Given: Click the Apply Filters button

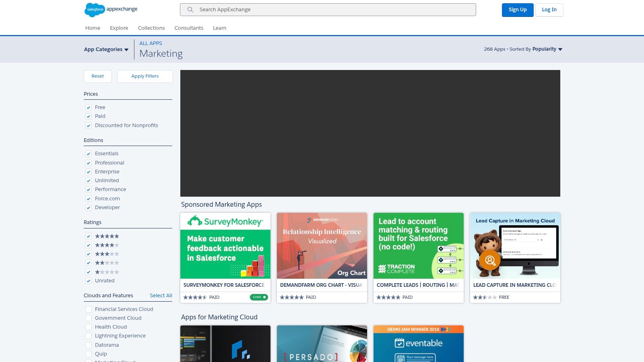Looking at the screenshot, I should point(145,76).
